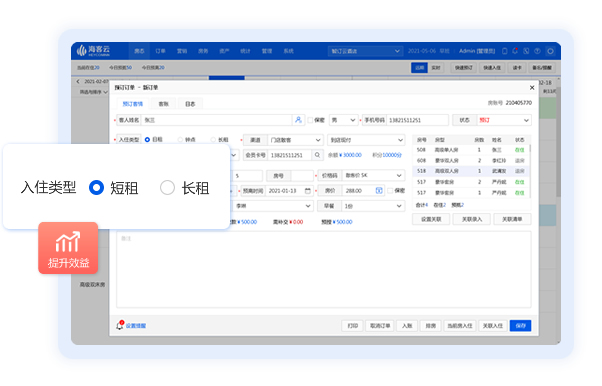Click the guest profile icon beside name field
This screenshot has width=602, height=386.
click(298, 120)
